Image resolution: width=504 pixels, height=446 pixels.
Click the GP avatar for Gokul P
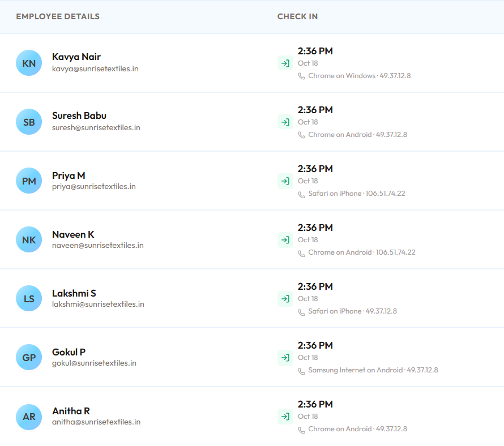[29, 357]
